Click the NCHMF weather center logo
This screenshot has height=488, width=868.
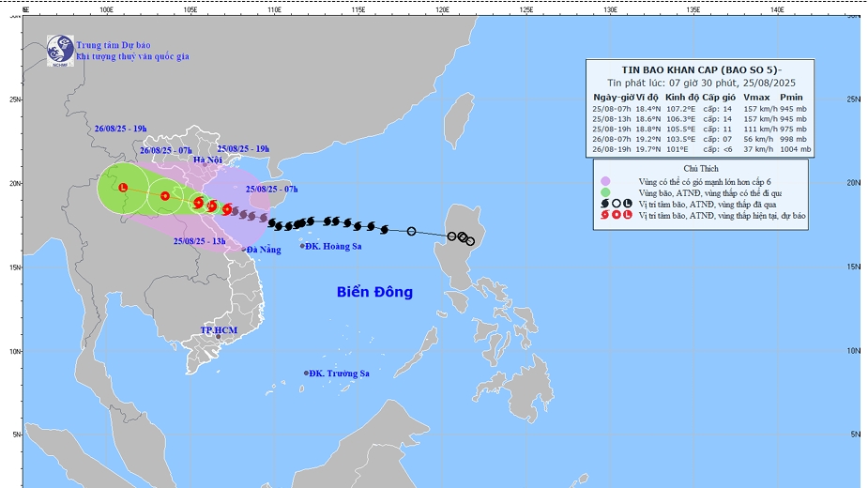tap(61, 50)
